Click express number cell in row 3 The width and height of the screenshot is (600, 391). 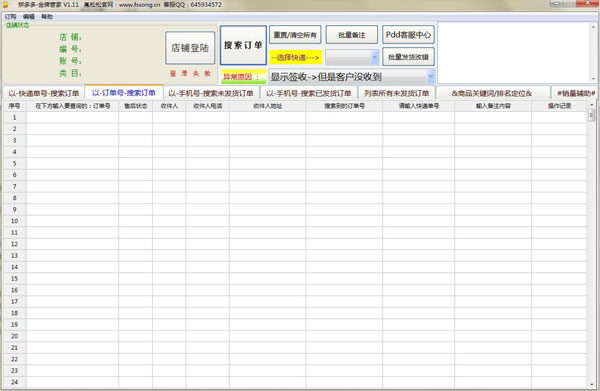(419, 140)
